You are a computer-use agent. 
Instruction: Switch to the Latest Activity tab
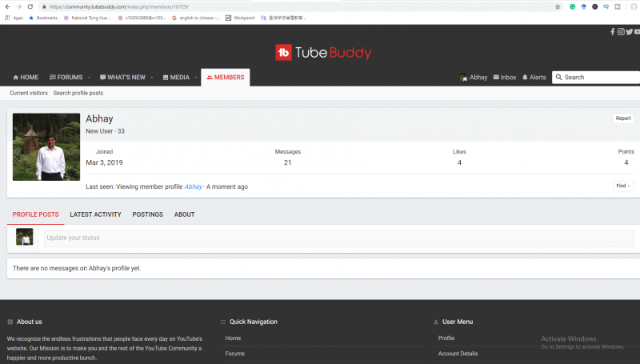95,214
